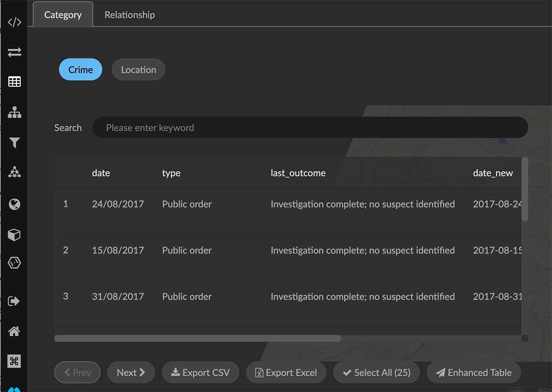
Task: Select the Crime category pill
Action: point(81,70)
